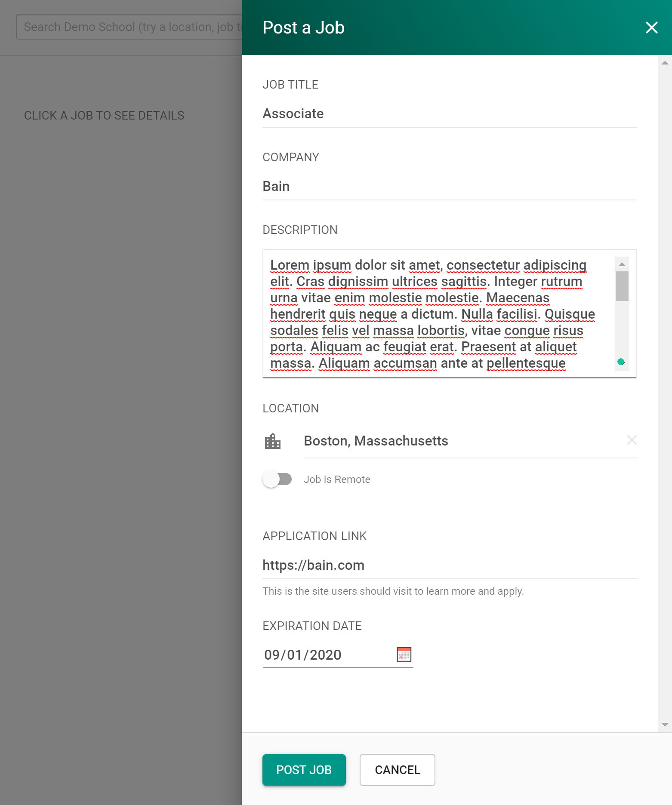Edit the Boston, Massachusetts location field
The width and height of the screenshot is (672, 805).
click(x=460, y=441)
